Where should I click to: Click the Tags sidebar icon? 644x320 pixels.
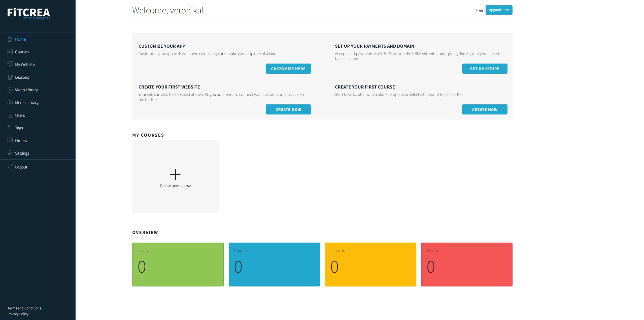point(10,128)
